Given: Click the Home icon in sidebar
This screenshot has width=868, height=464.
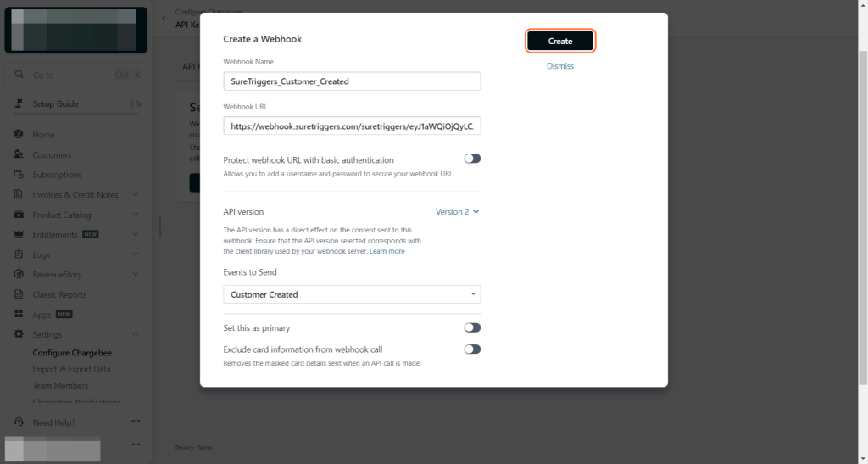Looking at the screenshot, I should (x=19, y=135).
